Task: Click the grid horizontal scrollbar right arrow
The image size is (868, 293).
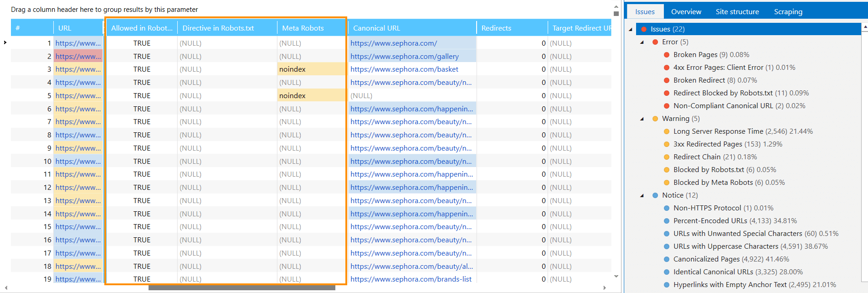Action: pyautogui.click(x=605, y=288)
